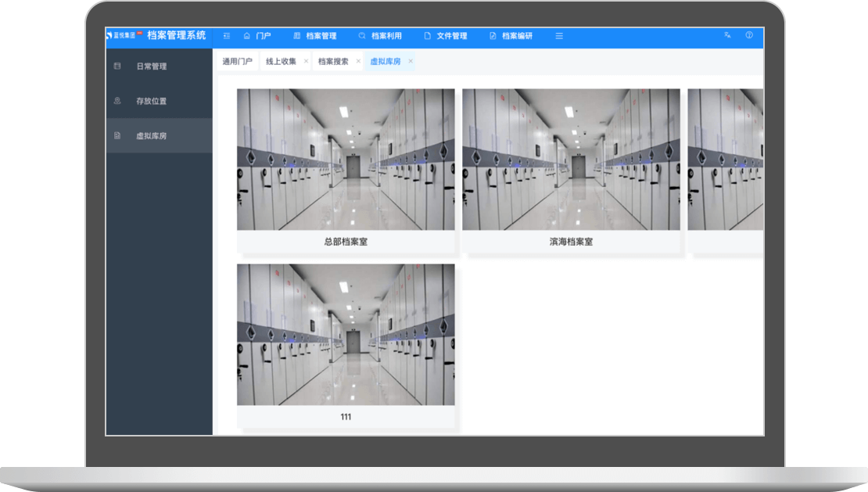
Task: Switch to the 档案搜索 tab
Action: [x=333, y=61]
